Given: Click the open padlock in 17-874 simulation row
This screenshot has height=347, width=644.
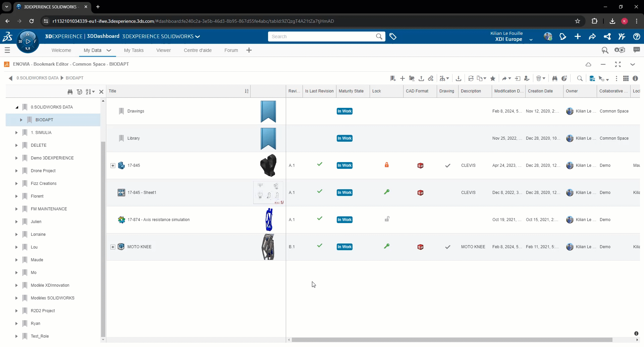Looking at the screenshot, I should click(x=387, y=219).
